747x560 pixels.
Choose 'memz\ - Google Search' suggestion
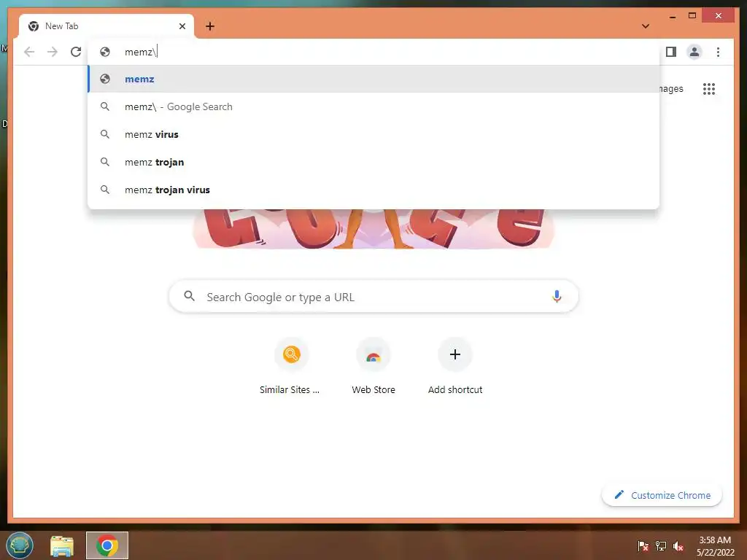pyautogui.click(x=373, y=106)
